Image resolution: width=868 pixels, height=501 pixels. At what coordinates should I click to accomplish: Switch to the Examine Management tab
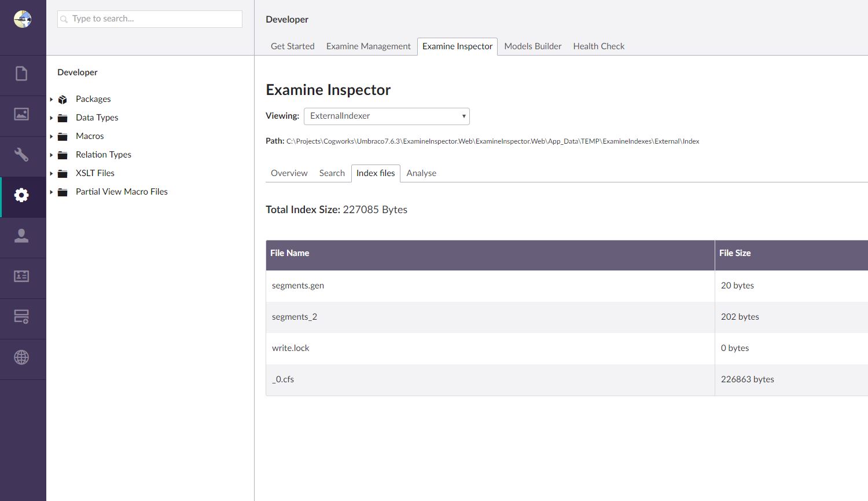point(368,46)
